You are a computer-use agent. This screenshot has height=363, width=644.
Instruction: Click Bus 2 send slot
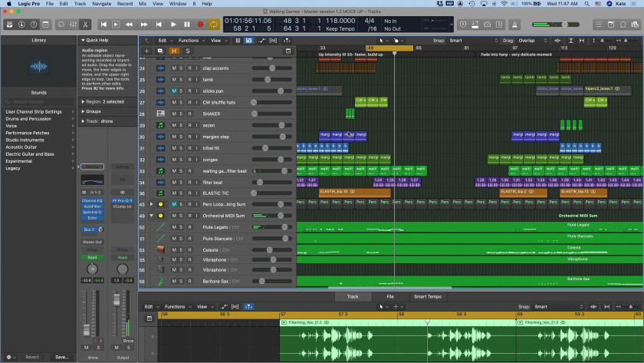[x=89, y=229]
